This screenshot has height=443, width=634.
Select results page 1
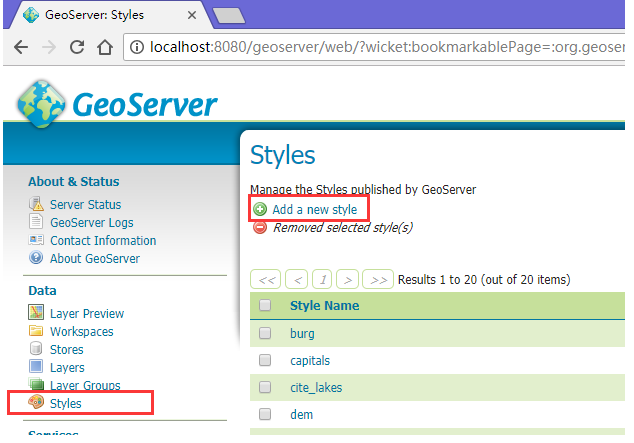point(322,279)
